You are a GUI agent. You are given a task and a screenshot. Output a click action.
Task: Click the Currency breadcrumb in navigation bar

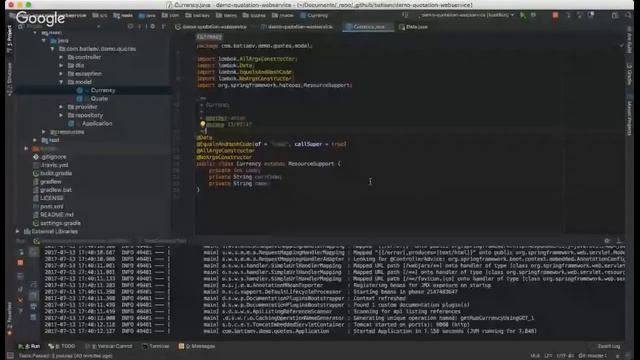coord(314,16)
